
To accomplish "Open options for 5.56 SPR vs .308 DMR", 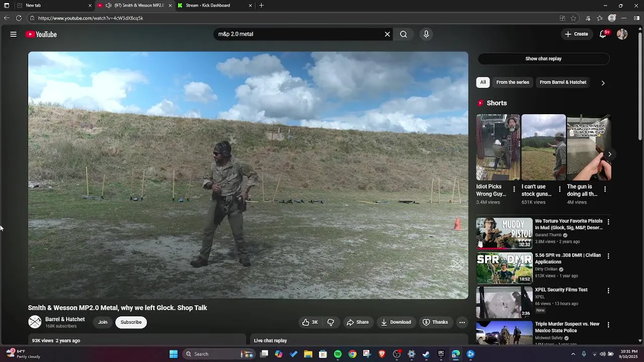I will (x=608, y=256).
